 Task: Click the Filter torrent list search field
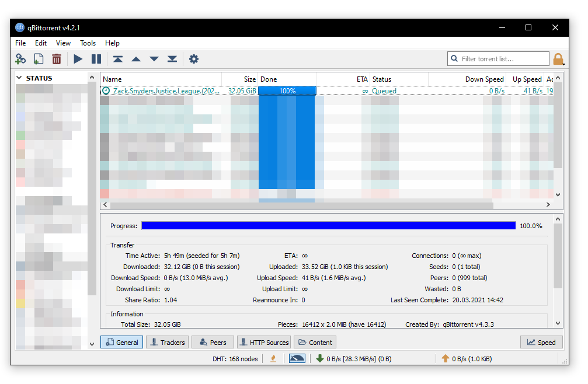tap(498, 59)
